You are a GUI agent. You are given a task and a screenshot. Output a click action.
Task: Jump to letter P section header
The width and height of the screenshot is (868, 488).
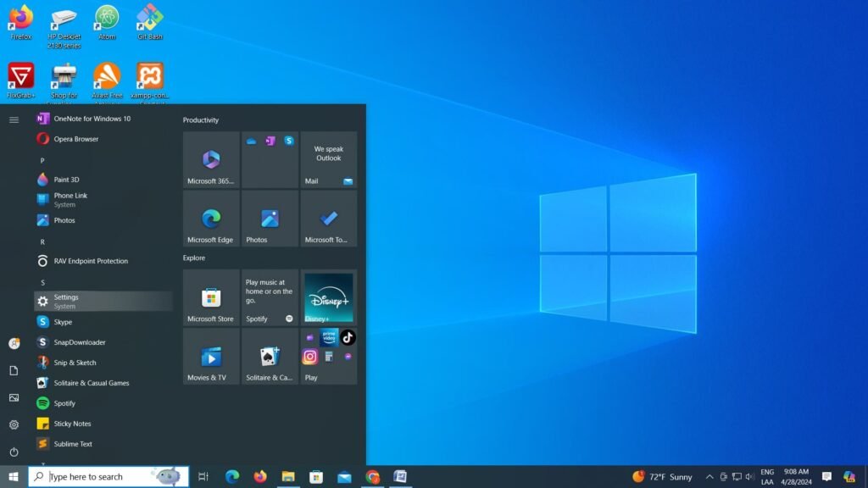click(x=42, y=160)
